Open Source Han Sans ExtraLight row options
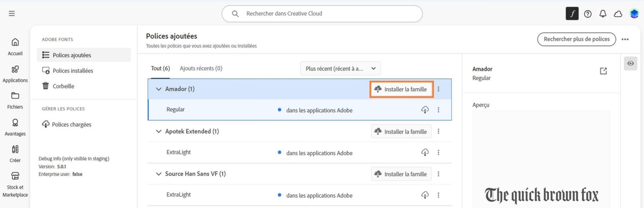 pyautogui.click(x=438, y=195)
